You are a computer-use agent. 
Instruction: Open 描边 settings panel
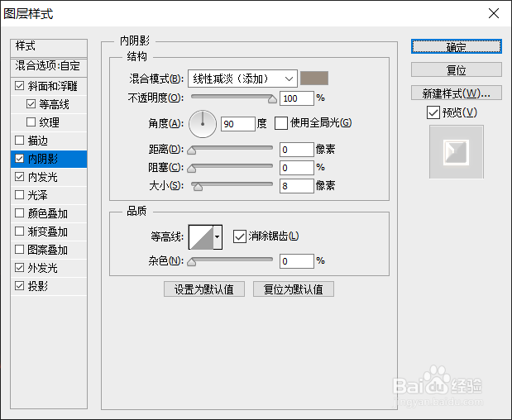[x=38, y=141]
